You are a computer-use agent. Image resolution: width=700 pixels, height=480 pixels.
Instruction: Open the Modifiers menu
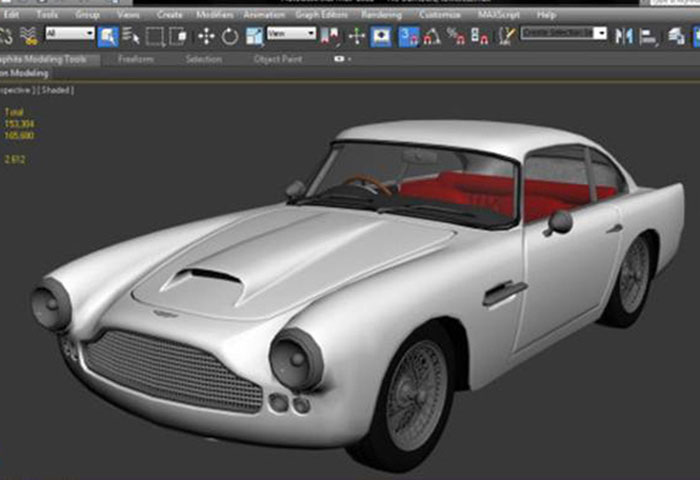tap(215, 15)
